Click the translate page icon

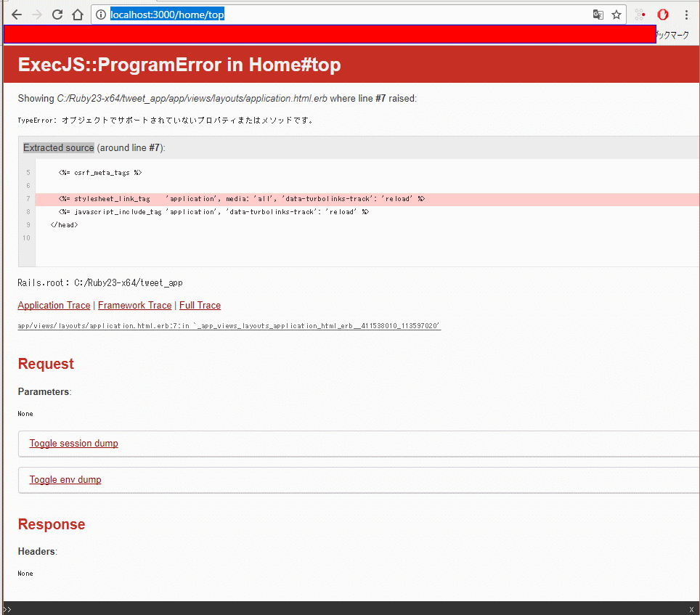point(598,15)
